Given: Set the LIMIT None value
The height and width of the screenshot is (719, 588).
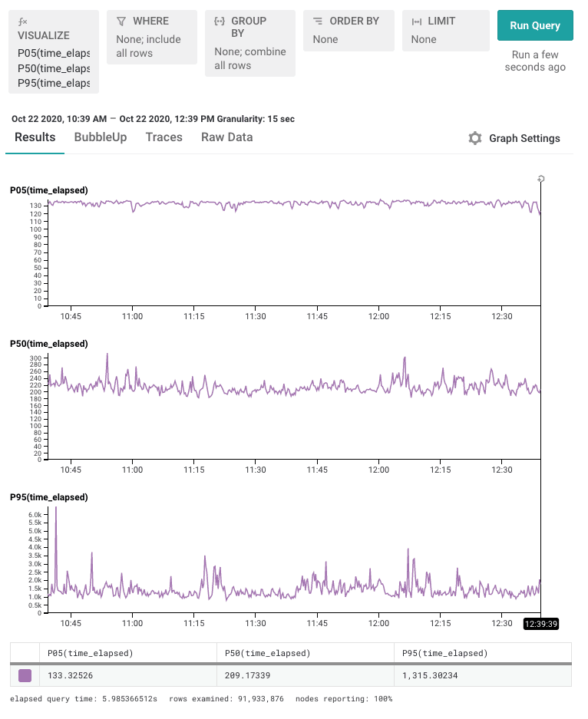Looking at the screenshot, I should click(x=424, y=39).
